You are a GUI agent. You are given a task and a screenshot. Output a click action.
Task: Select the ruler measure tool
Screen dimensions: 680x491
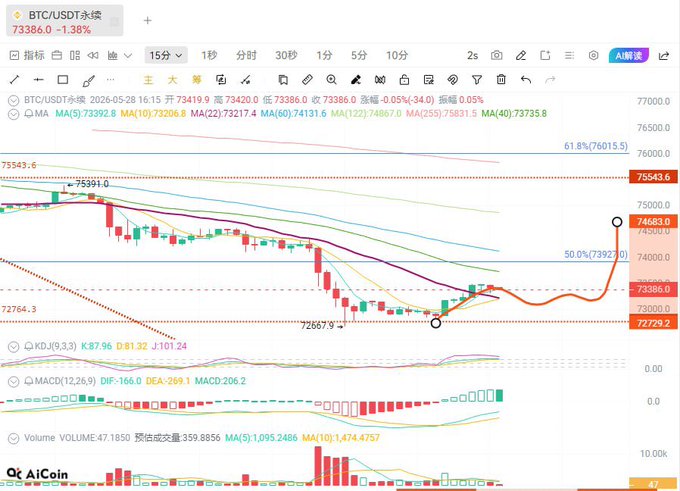coord(307,80)
